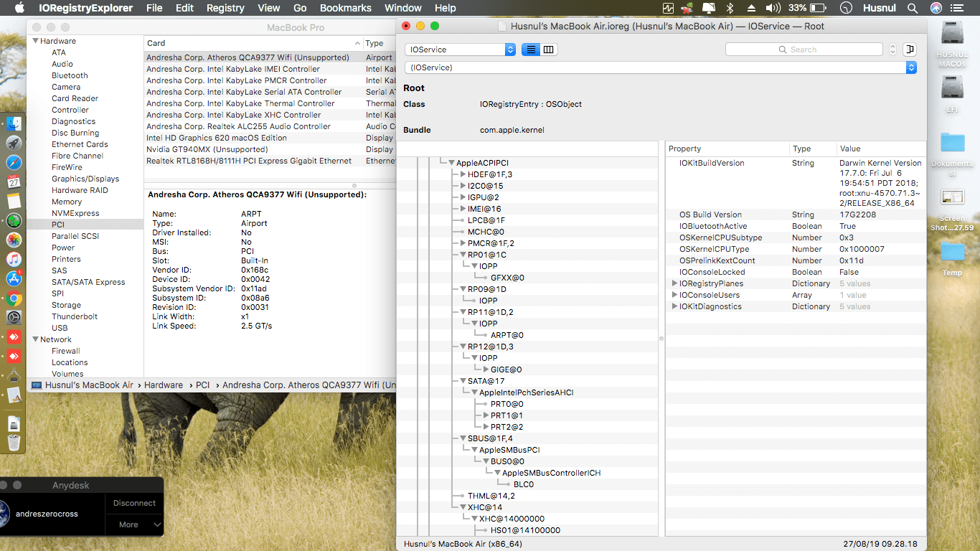Viewport: 980px width, 551px height.
Task: Select the Nvidia GT940MX (Unsupported) row
Action: coord(269,149)
